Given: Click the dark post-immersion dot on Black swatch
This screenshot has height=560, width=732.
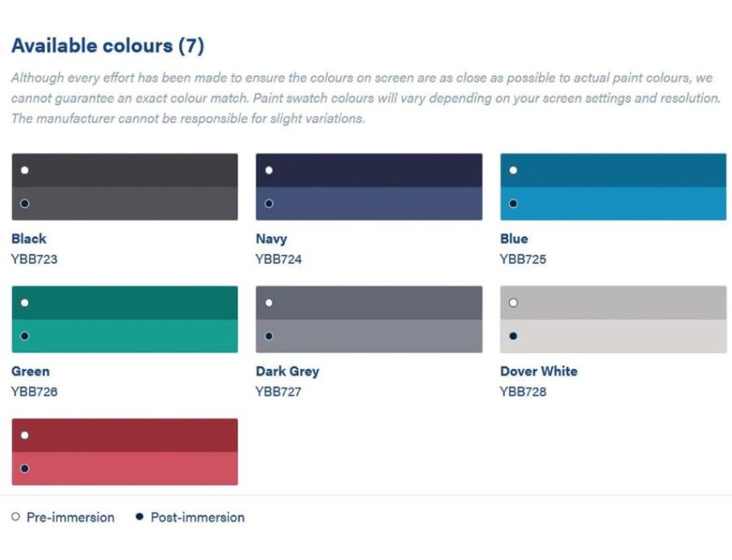Looking at the screenshot, I should pos(25,203).
